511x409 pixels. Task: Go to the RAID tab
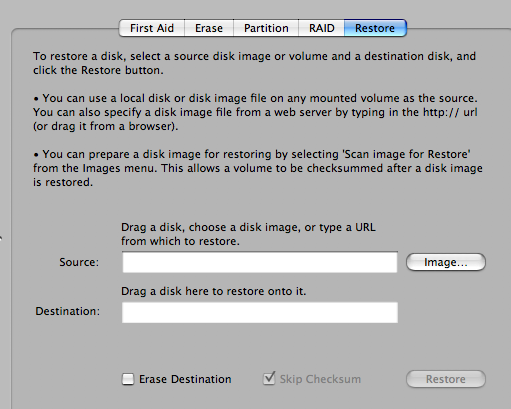321,28
